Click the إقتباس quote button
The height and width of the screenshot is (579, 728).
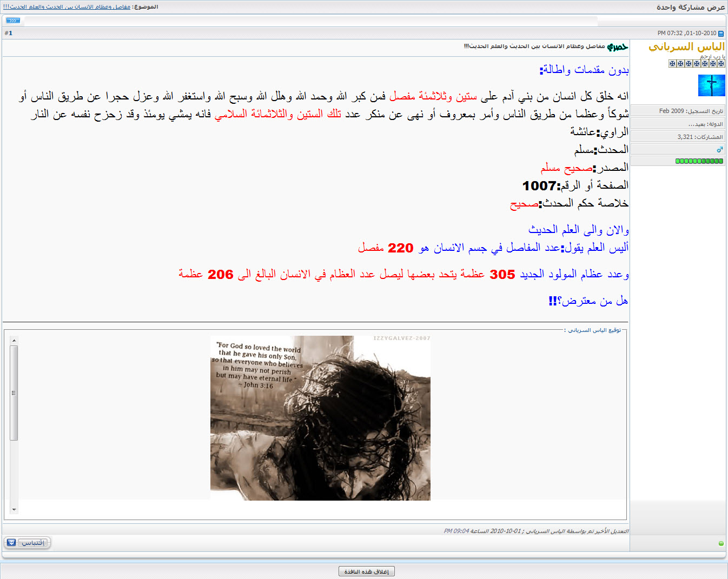33,542
